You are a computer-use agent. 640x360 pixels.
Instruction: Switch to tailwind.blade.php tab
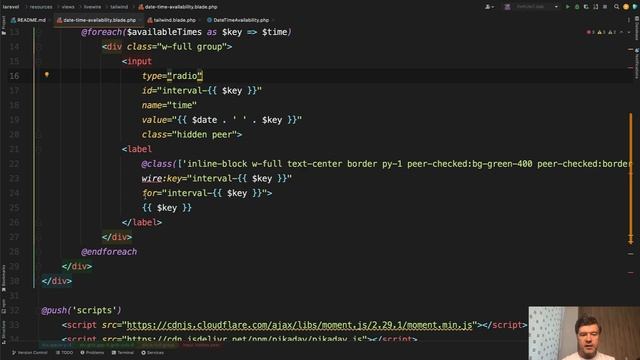tap(171, 20)
